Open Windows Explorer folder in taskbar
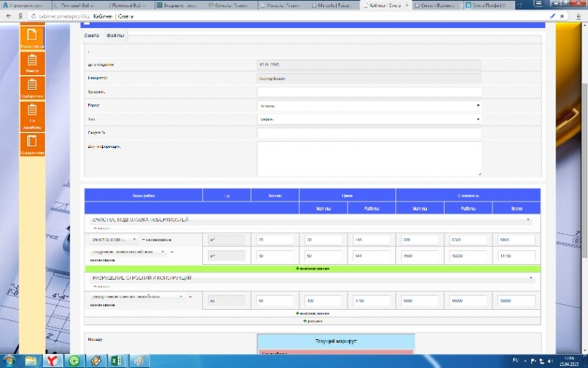 pyautogui.click(x=31, y=361)
